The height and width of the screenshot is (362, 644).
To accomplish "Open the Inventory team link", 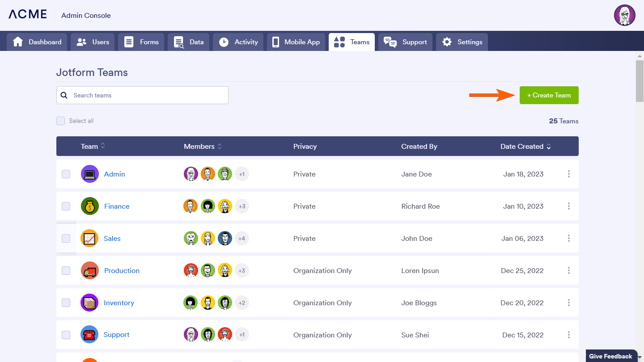I will [x=119, y=303].
